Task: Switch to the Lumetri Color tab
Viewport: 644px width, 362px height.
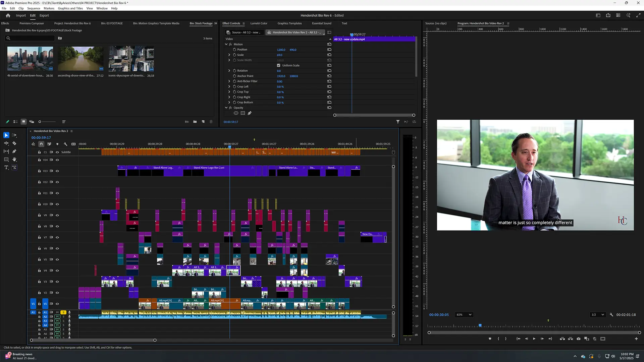Action: [x=259, y=23]
